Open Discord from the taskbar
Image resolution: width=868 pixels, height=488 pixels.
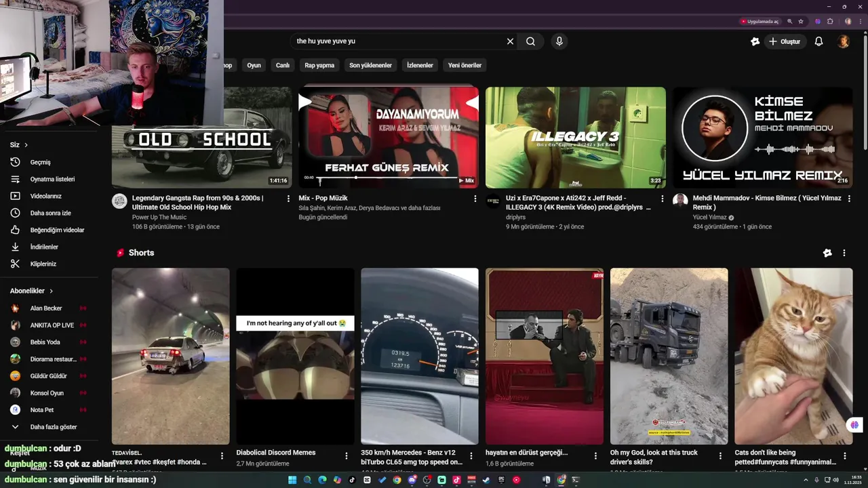click(412, 480)
